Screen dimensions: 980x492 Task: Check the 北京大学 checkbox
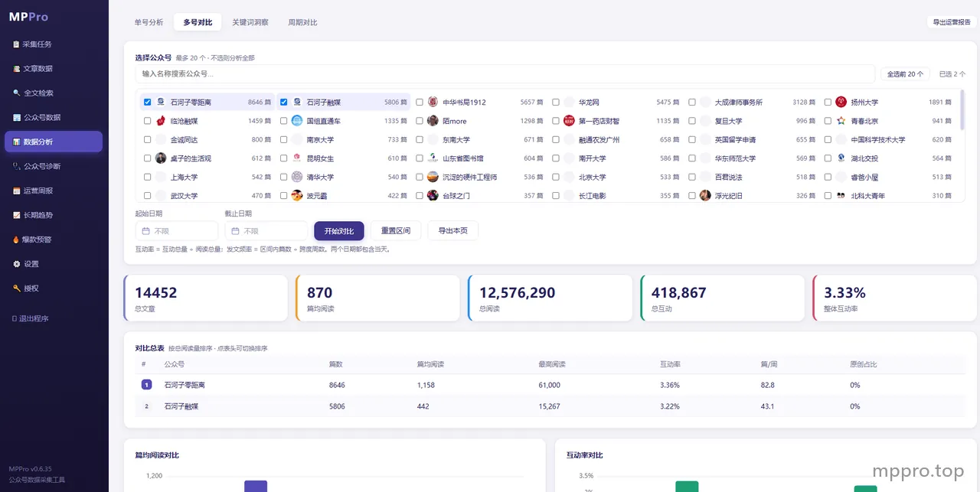click(x=556, y=177)
